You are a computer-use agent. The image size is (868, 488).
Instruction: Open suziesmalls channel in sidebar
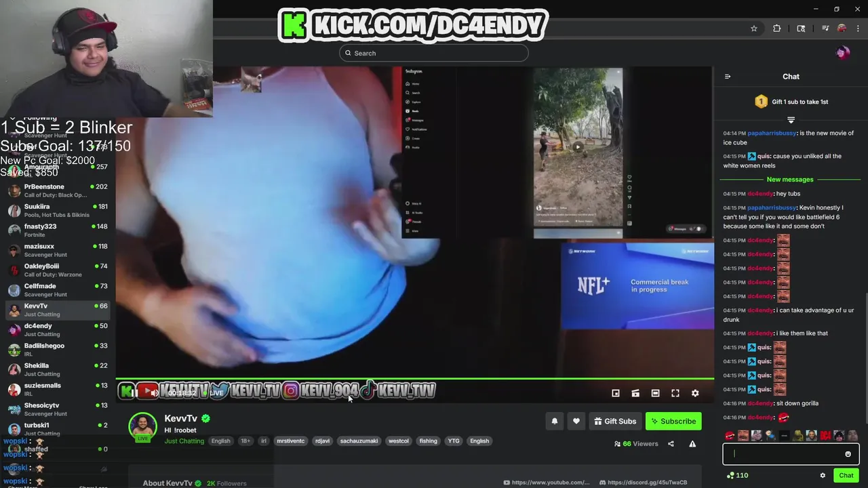[58, 389]
